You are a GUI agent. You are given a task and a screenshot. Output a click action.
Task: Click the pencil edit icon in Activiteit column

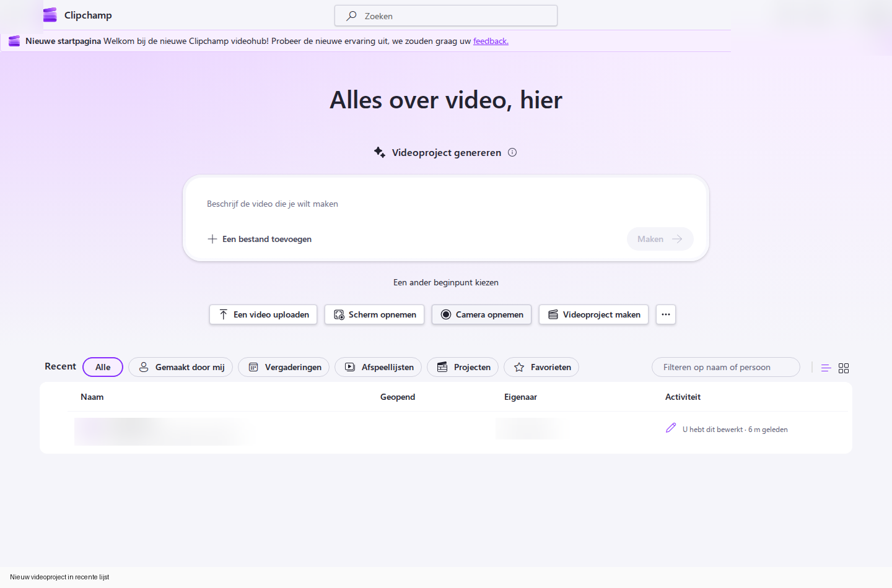tap(671, 428)
